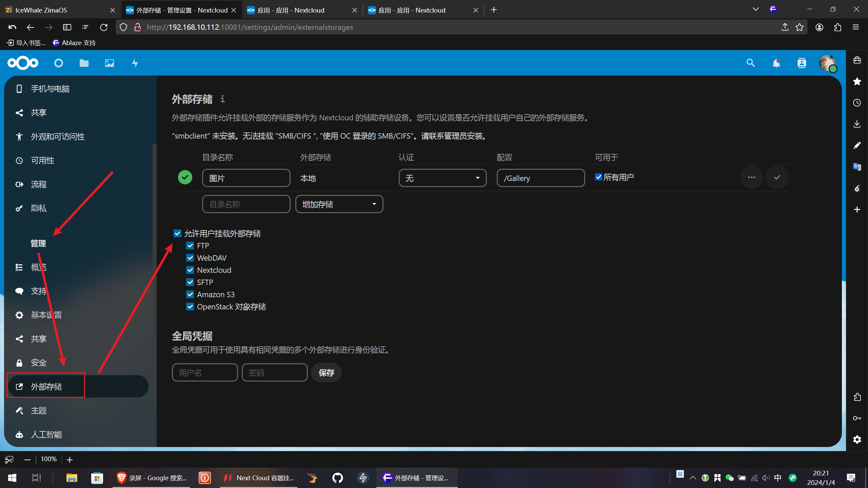
Task: Open the Nextcloud logo home link
Action: pyautogui.click(x=23, y=63)
